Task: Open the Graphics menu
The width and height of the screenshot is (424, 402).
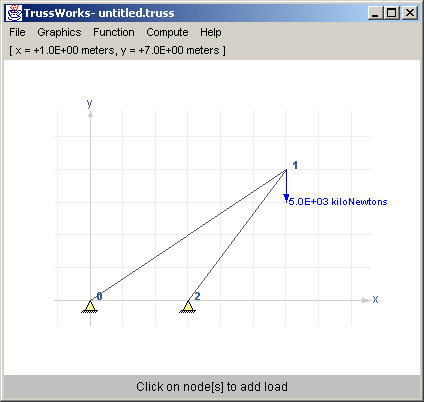Action: pyautogui.click(x=59, y=32)
